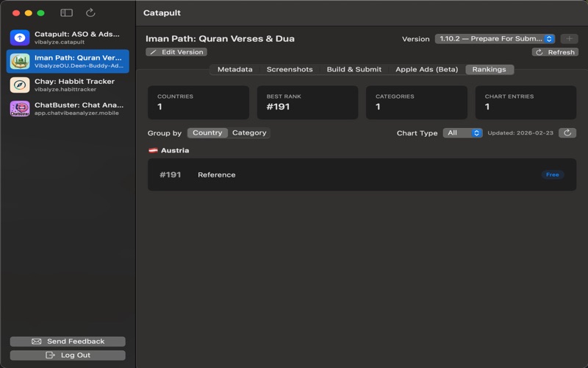Click the 'Chart Type' label
Image resolution: width=588 pixels, height=368 pixels.
[417, 133]
